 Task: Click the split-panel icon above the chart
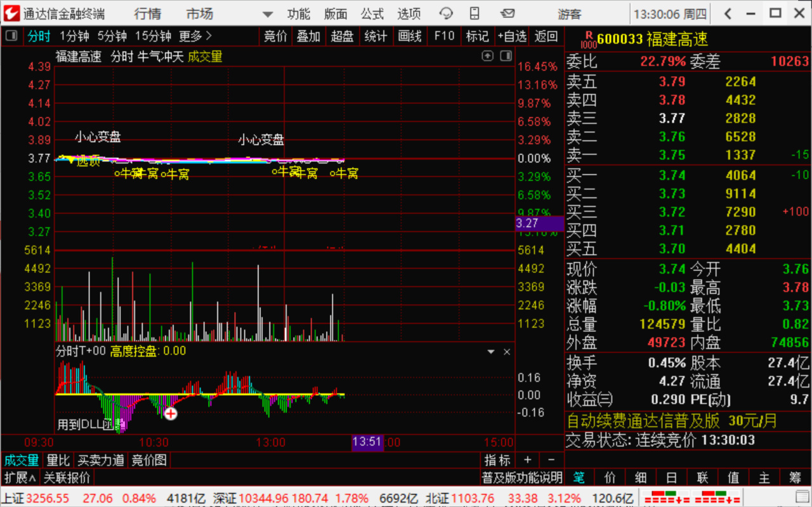[506, 56]
